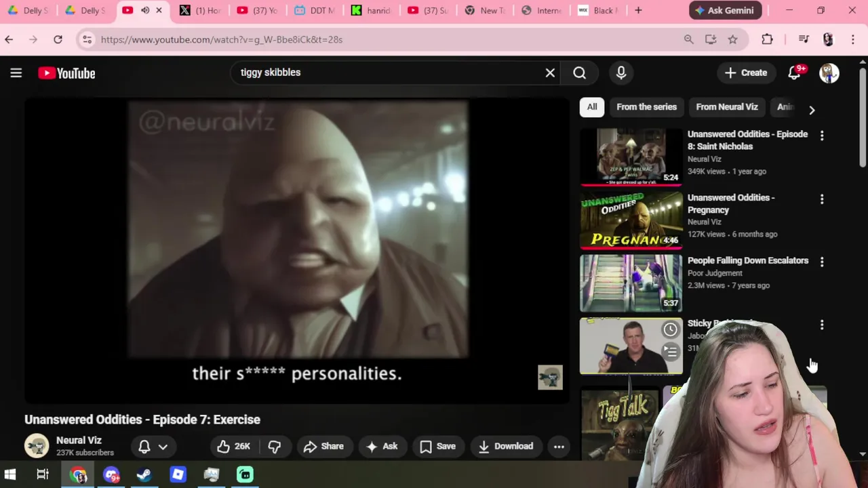Open options for Pregnancy video
This screenshot has height=488, width=868.
[822, 199]
